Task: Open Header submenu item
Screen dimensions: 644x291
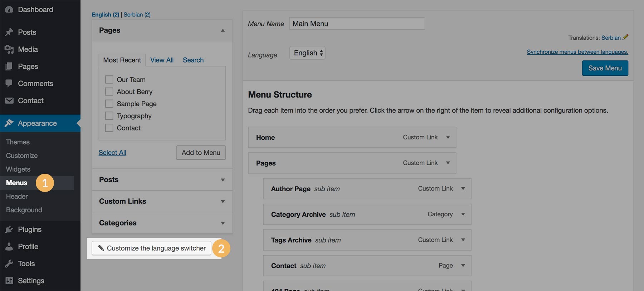Action: coord(17,196)
